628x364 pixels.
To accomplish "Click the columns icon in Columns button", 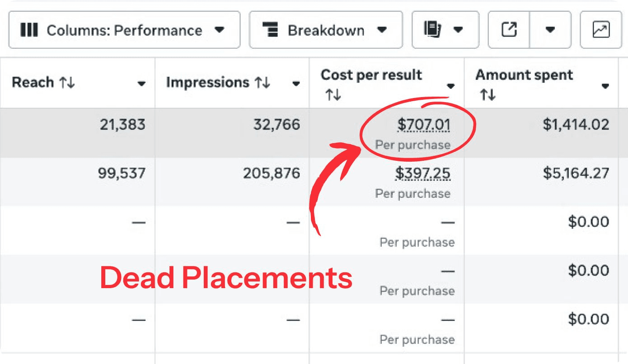I will click(29, 30).
